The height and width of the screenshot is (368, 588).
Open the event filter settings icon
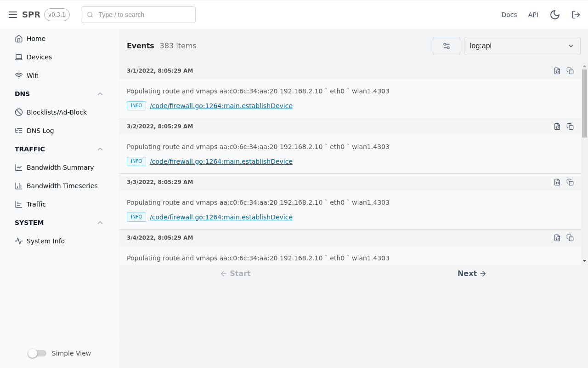click(x=446, y=46)
